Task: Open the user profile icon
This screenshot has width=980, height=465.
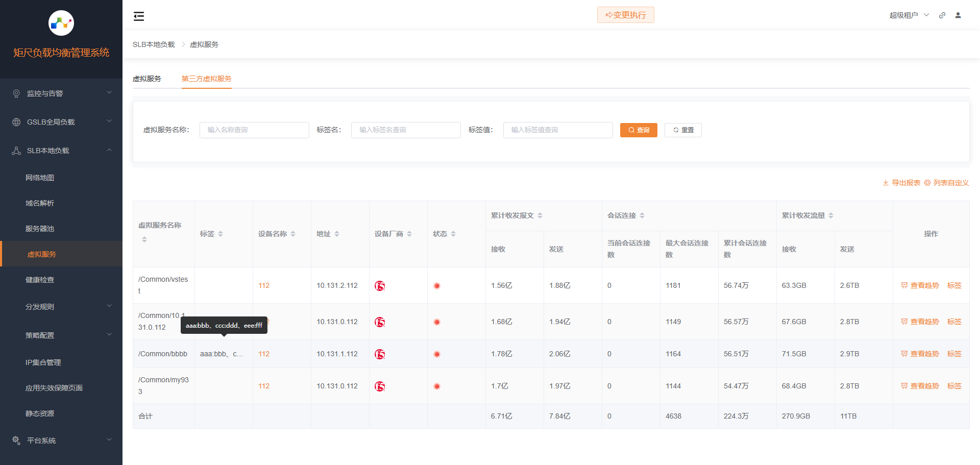Action: [958, 15]
